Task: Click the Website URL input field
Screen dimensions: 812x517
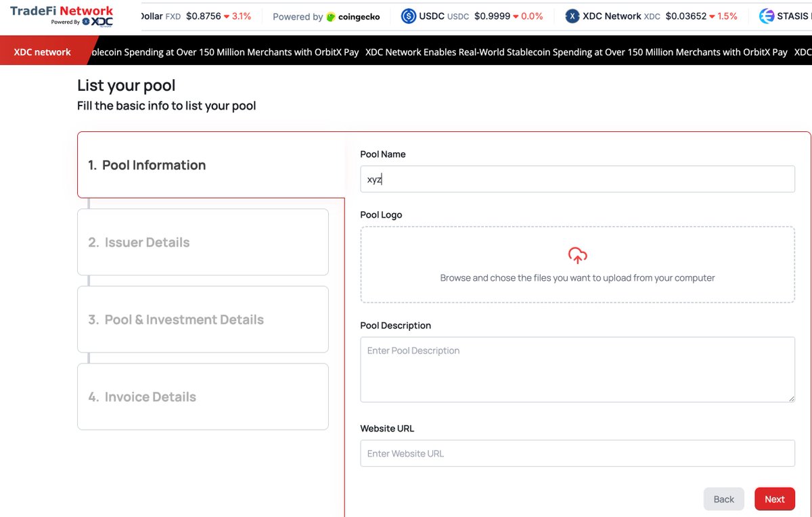Action: click(577, 453)
